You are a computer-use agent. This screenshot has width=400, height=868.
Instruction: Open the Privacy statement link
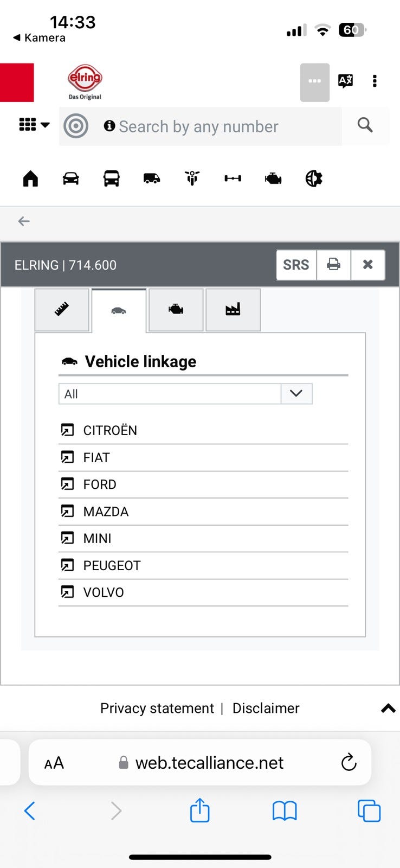(x=157, y=709)
